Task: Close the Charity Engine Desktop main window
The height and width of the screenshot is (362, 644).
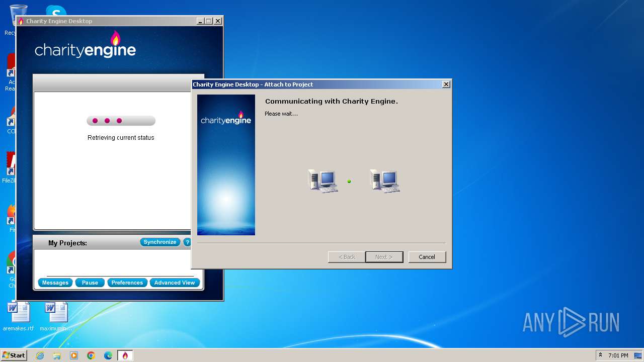Action: (218, 21)
